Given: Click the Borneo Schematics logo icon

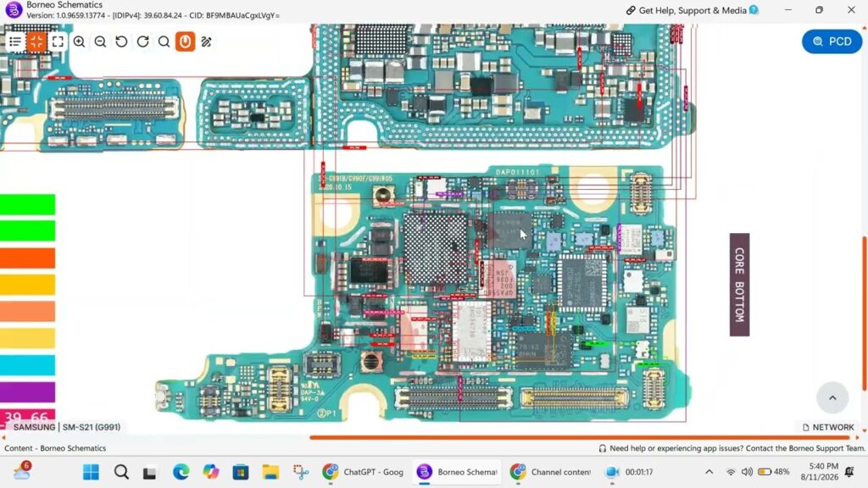Looking at the screenshot, I should [x=14, y=9].
